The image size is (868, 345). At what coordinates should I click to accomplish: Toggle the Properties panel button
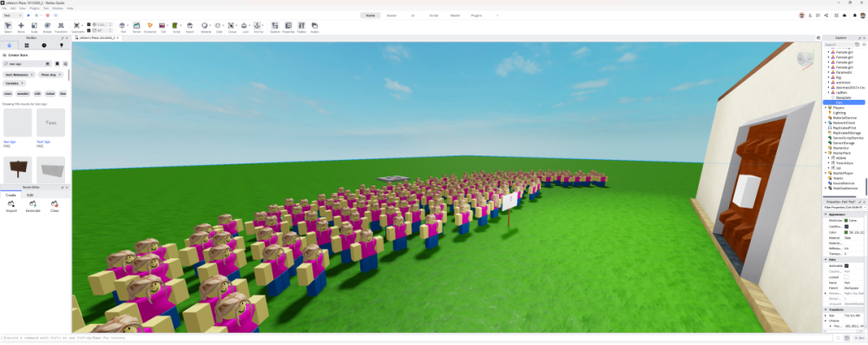click(x=288, y=27)
